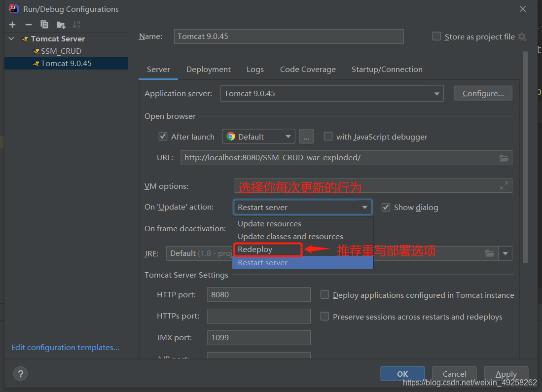
Task: Open the JRE dropdown arrow
Action: point(506,253)
